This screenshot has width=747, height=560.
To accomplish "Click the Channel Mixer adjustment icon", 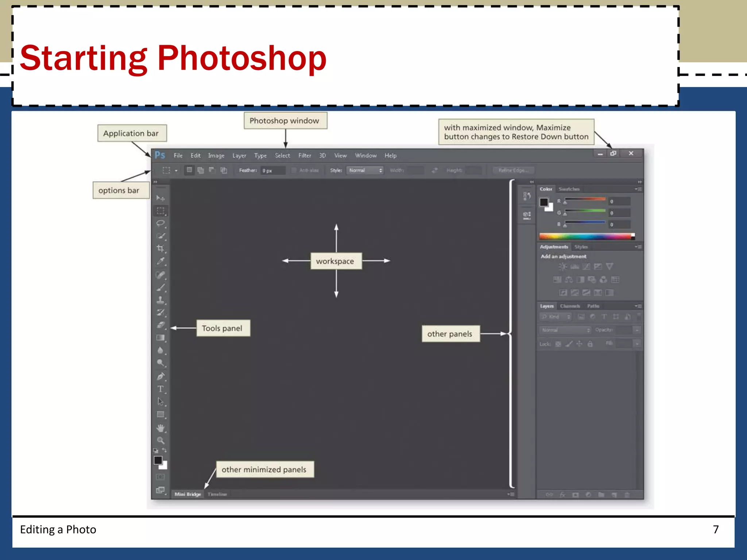I will pyautogui.click(x=604, y=280).
